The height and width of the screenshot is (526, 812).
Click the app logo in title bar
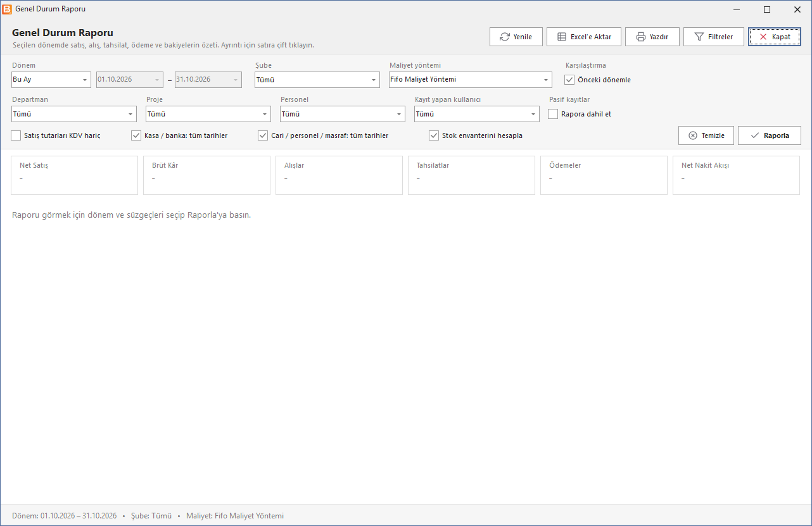pos(8,9)
